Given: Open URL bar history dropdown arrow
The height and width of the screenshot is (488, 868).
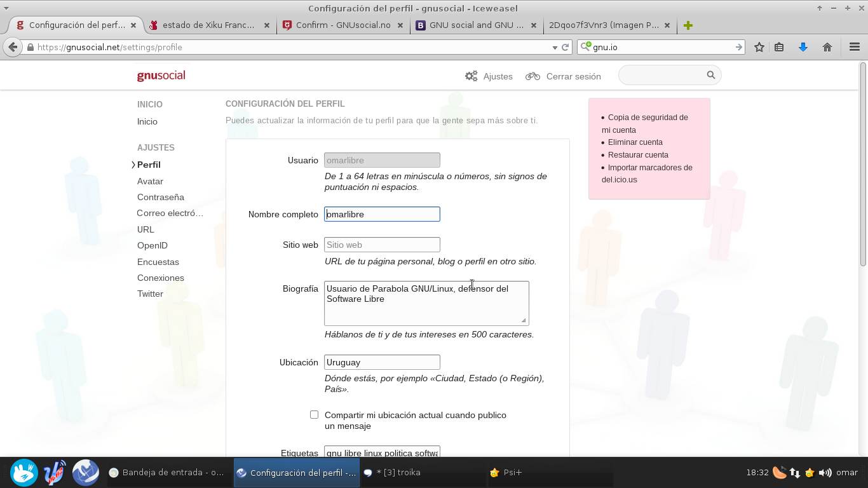Looking at the screenshot, I should [x=555, y=47].
